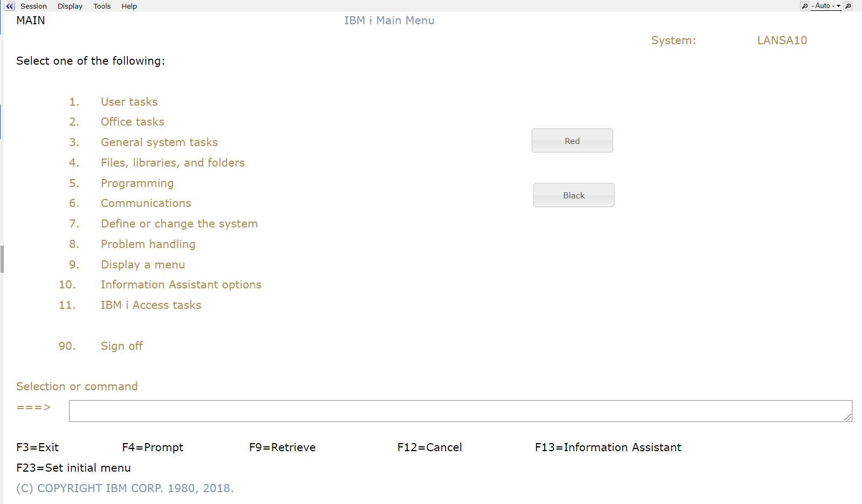Click the zoom out magnifier icon
Screen dimensions: 862x504
tap(804, 6)
